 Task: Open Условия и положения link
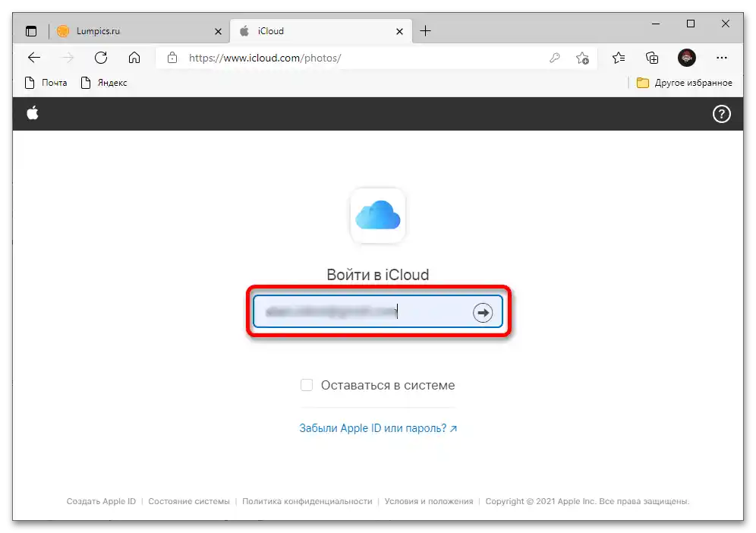(429, 501)
